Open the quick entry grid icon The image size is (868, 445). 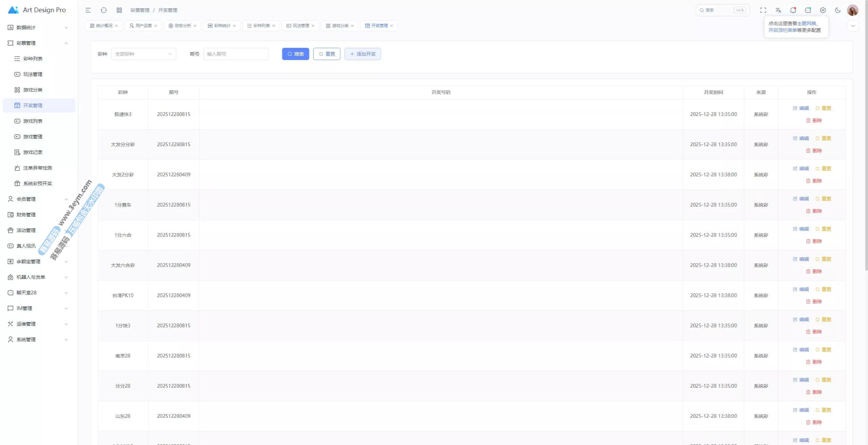119,10
